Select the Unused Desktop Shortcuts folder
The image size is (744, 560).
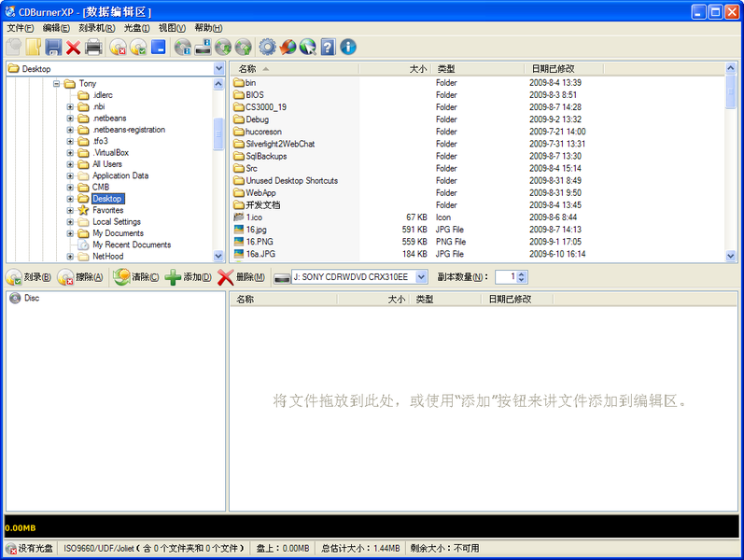[292, 181]
